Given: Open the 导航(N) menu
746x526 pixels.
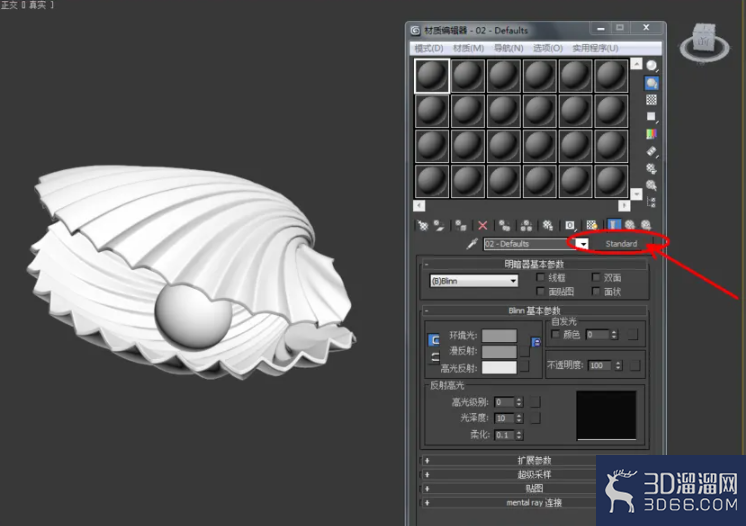Looking at the screenshot, I should coord(509,48).
